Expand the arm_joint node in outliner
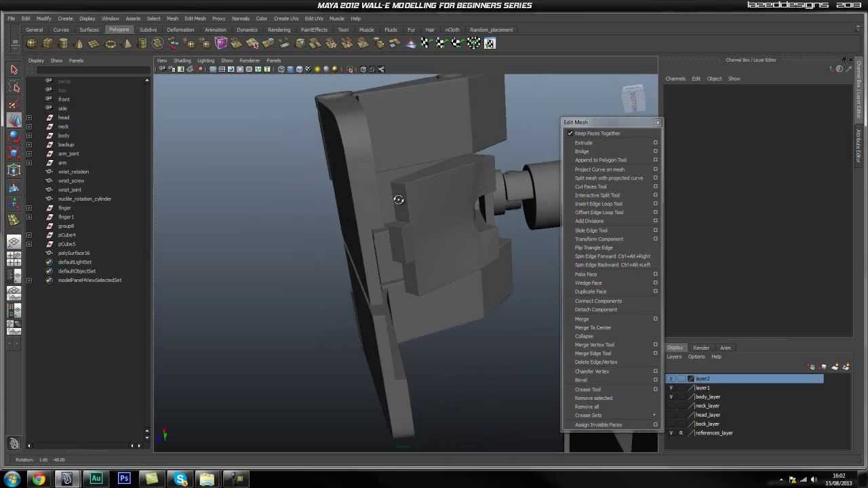Screen dimensions: 868x488 [x=29, y=154]
